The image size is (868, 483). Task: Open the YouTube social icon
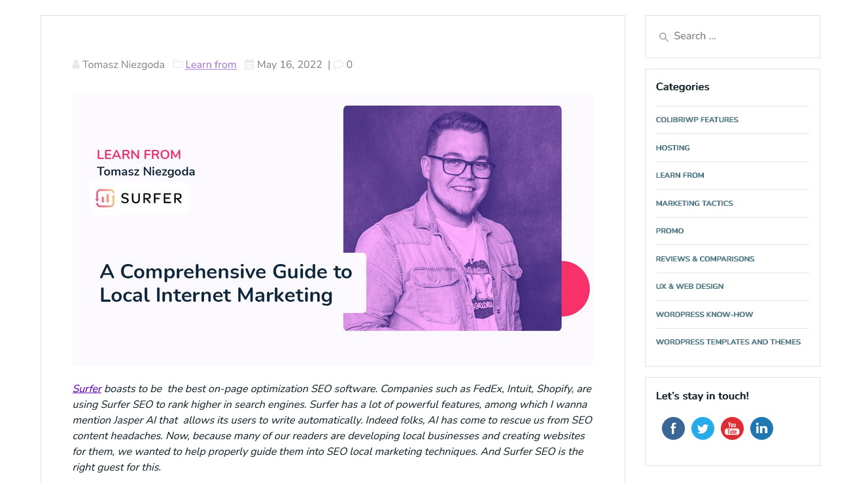pyautogui.click(x=732, y=429)
